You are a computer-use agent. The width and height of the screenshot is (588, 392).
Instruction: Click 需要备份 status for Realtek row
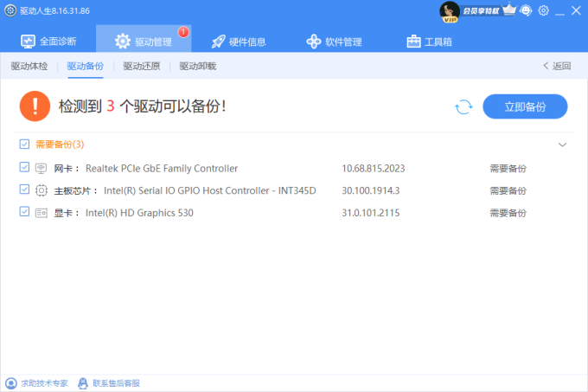pyautogui.click(x=508, y=169)
